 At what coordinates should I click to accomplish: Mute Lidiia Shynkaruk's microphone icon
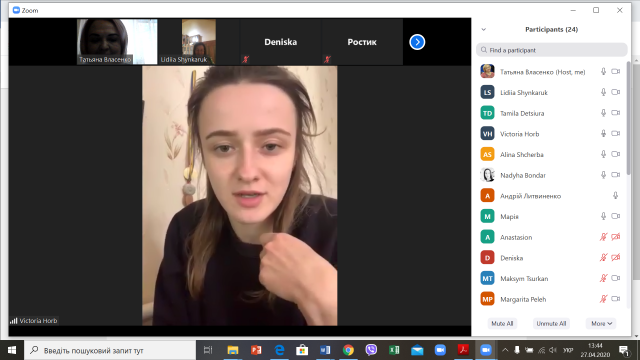[x=603, y=92]
